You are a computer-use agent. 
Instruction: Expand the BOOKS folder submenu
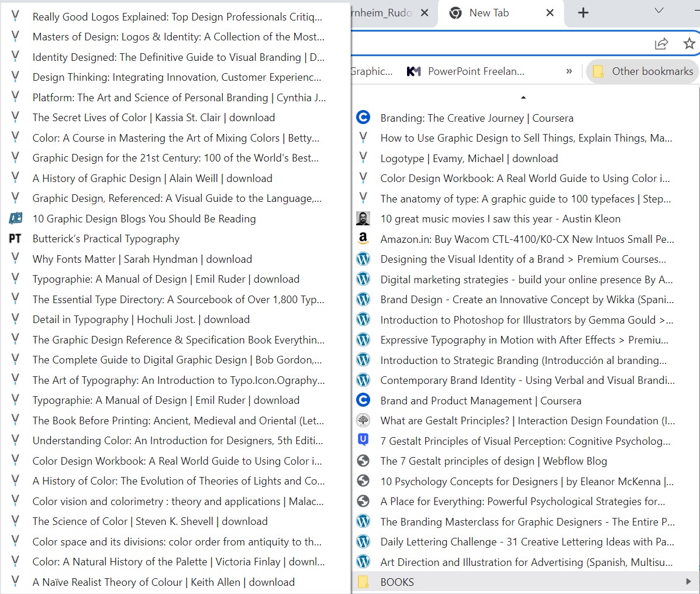coord(688,582)
